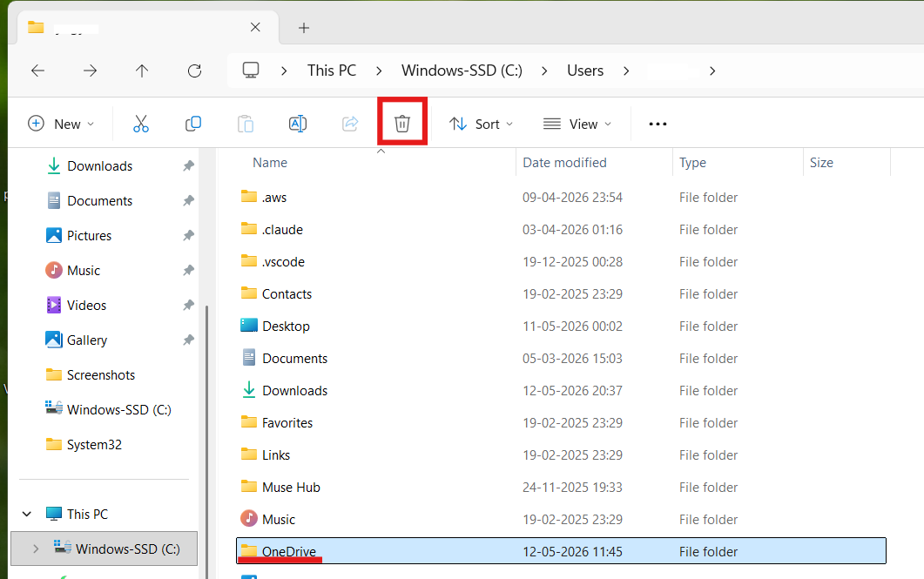Unpin Documents using its pin icon
Screen dimensions: 924x579
pos(189,201)
